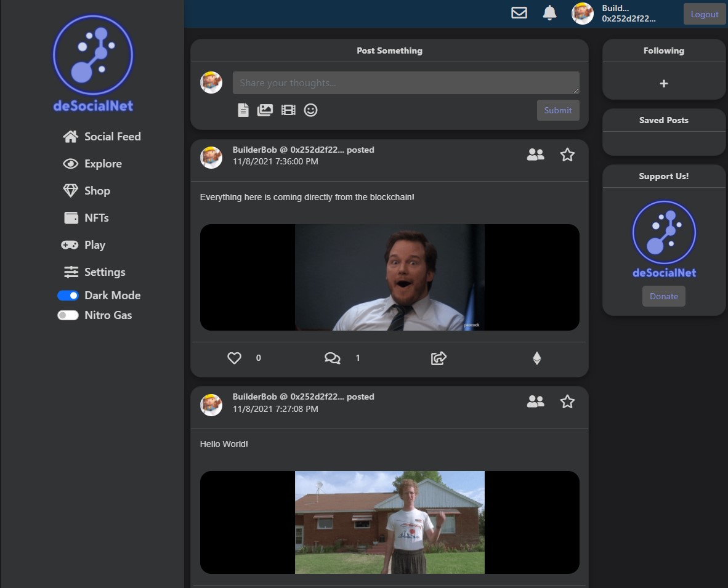Click the comment count 1
The image size is (728, 588).
[357, 358]
